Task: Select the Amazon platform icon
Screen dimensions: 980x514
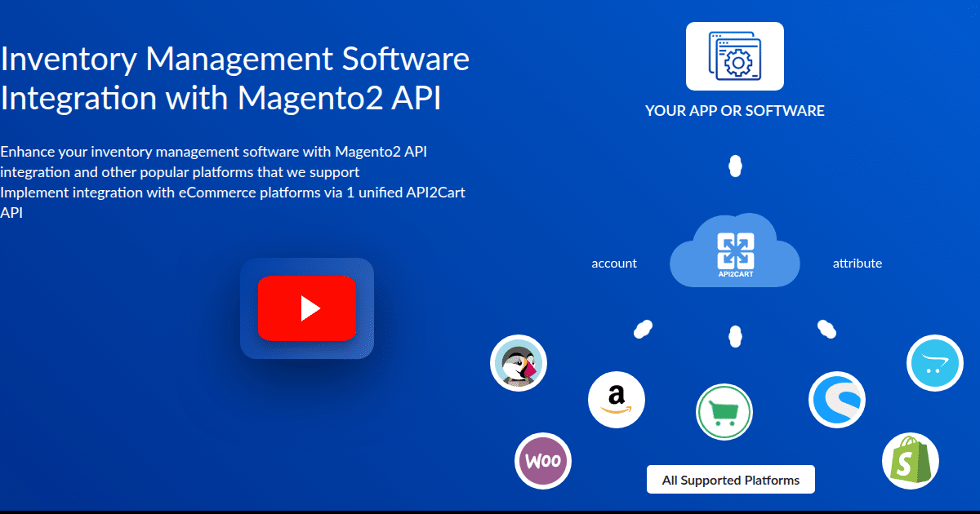Action: tap(617, 400)
